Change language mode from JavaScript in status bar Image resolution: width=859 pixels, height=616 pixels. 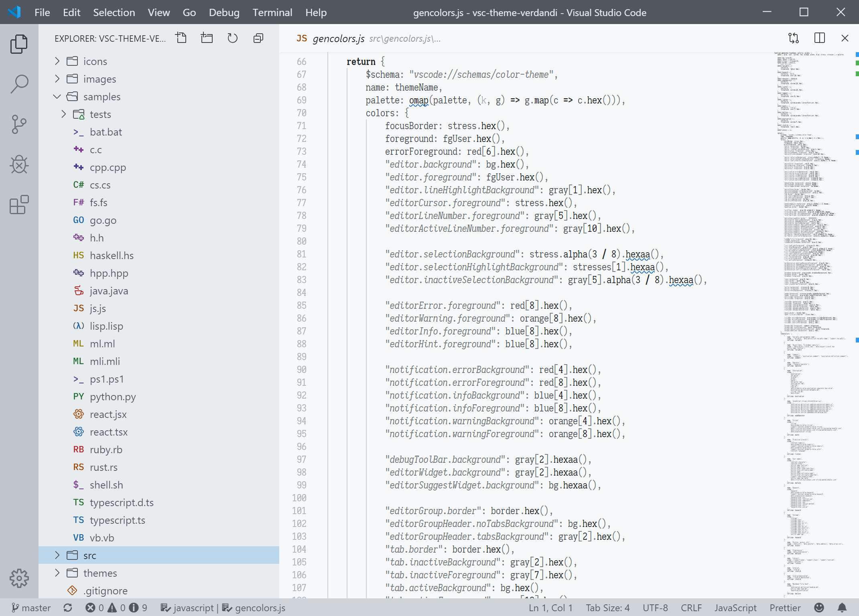tap(735, 608)
